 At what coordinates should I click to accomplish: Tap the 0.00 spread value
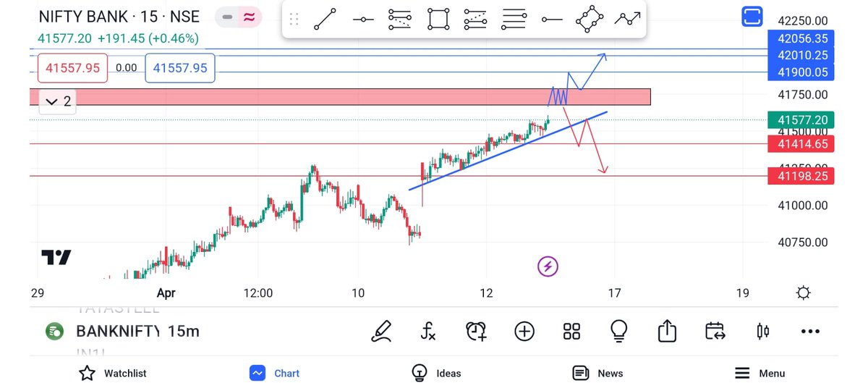(x=126, y=68)
